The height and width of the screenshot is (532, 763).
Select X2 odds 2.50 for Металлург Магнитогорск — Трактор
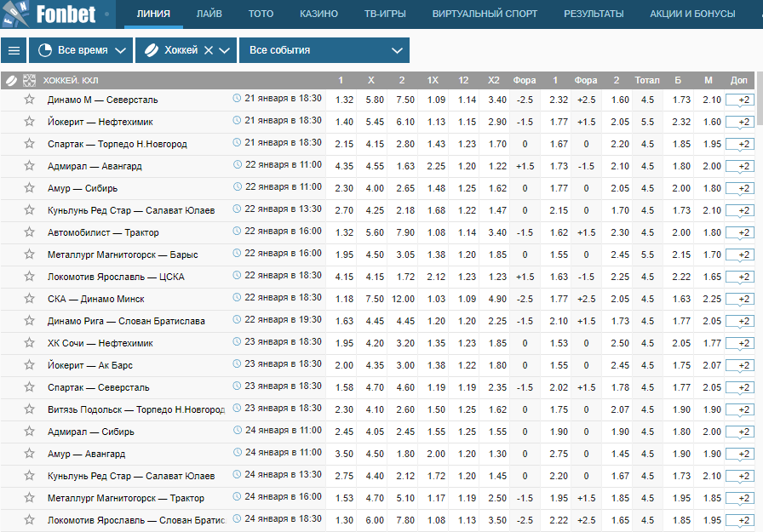tap(497, 498)
